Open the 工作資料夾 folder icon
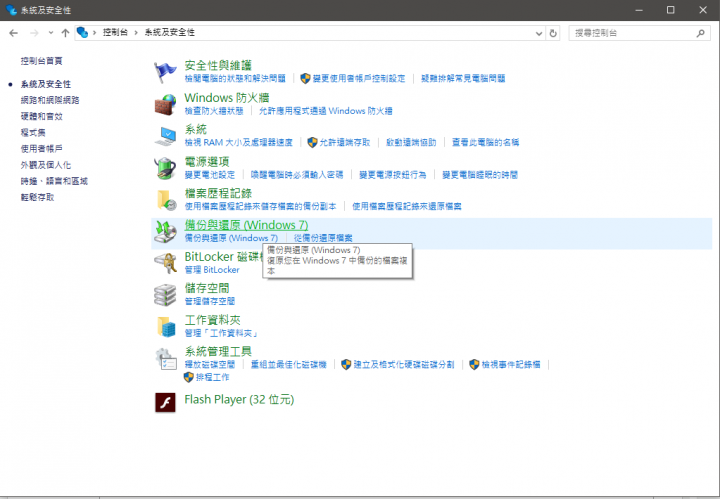720x499 pixels. (165, 326)
